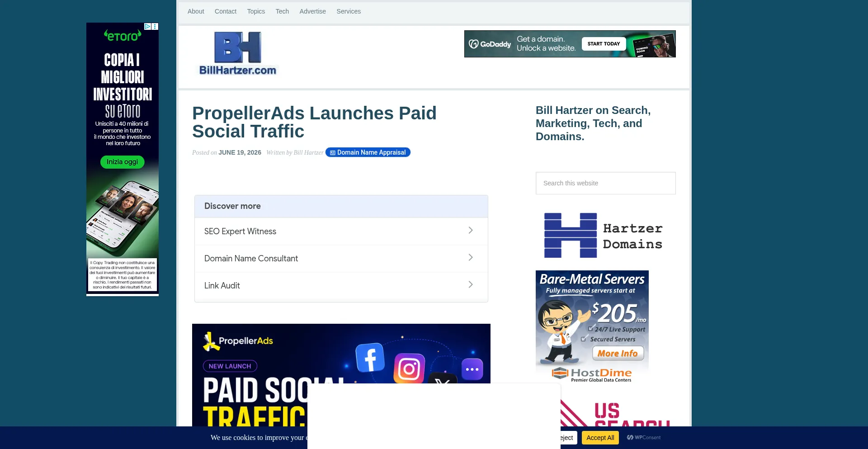The image size is (868, 449).
Task: Click the WPConsent logo in cookie bar
Action: (x=644, y=438)
